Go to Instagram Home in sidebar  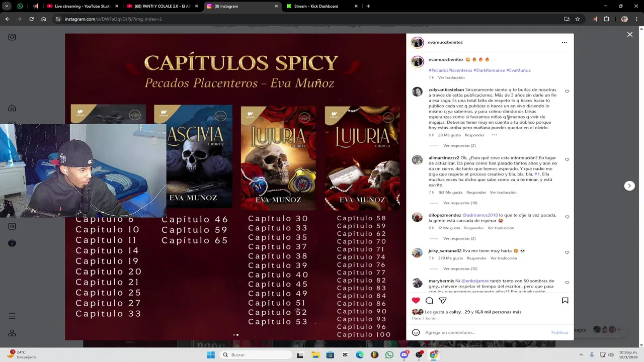point(12,108)
